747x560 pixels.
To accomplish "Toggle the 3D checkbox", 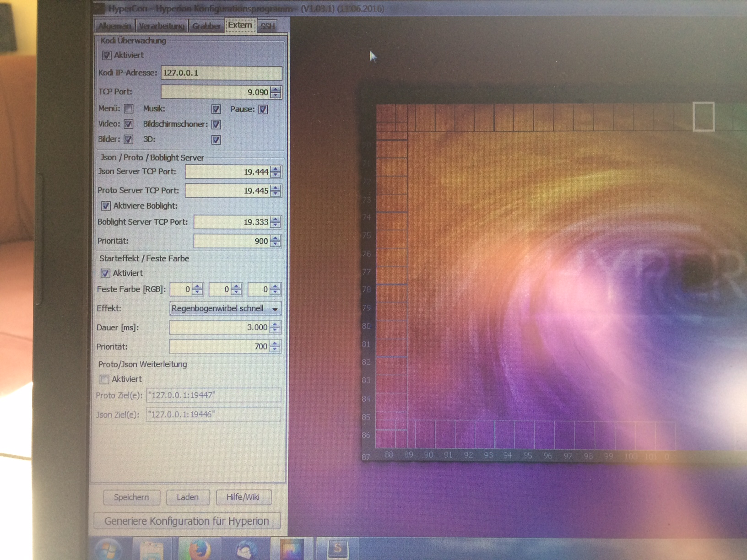I will pos(216,140).
